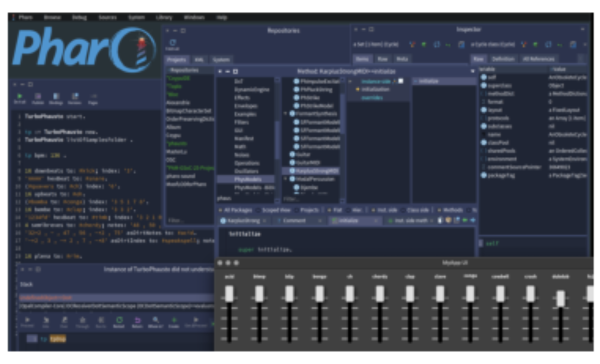Open the Library menu

click(x=163, y=17)
